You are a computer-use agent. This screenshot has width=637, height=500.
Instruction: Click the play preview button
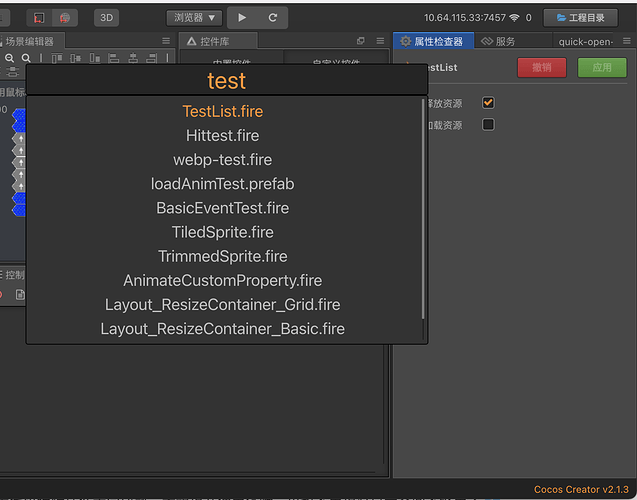(241, 17)
